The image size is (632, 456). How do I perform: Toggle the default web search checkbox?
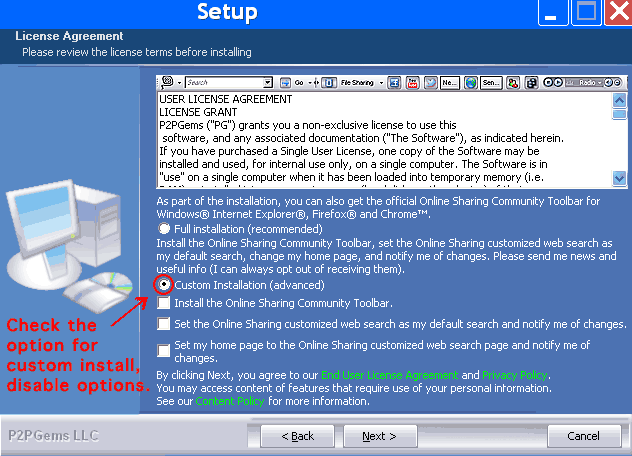tap(164, 324)
